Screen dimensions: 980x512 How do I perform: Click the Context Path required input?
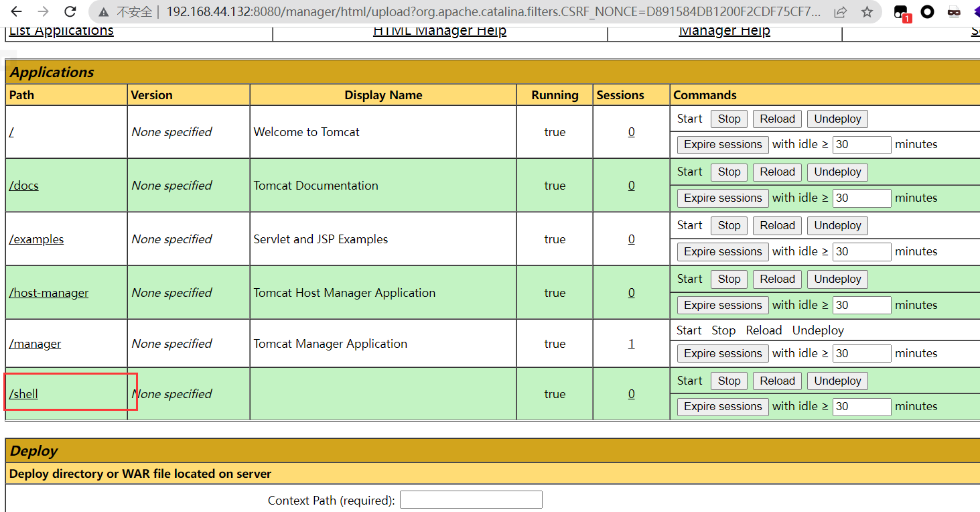471,500
